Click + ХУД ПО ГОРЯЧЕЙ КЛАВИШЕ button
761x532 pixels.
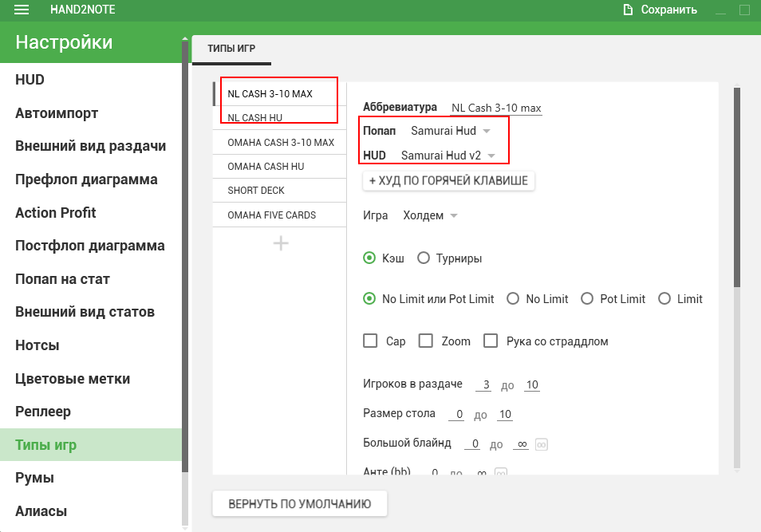448,180
